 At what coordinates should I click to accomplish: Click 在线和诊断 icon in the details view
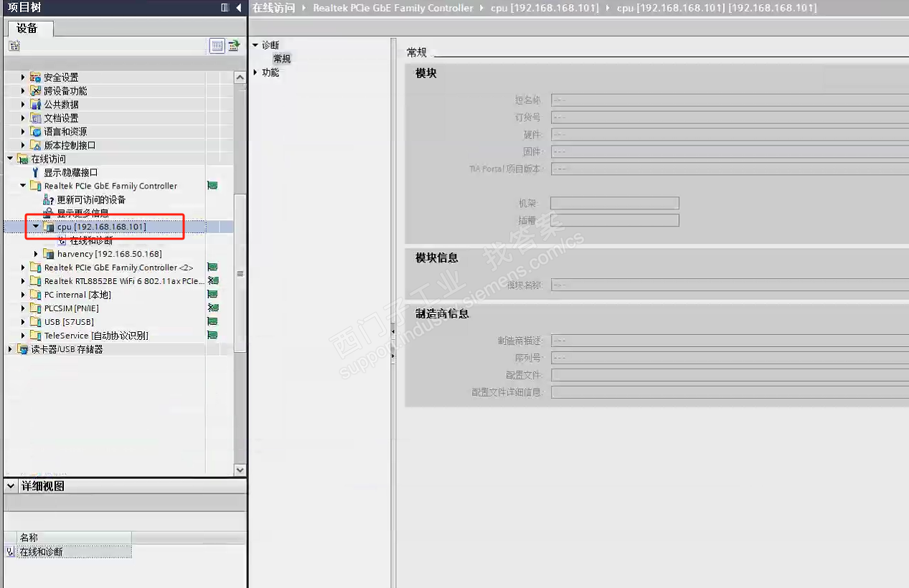click(10, 552)
